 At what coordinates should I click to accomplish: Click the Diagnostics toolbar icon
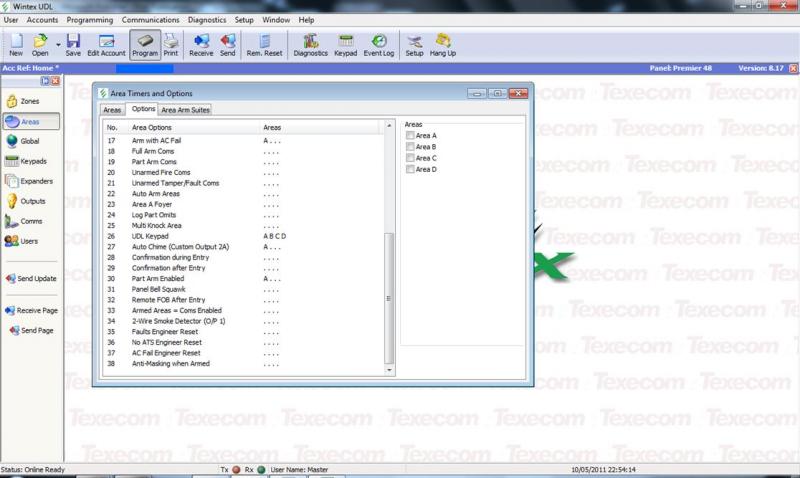tap(310, 45)
